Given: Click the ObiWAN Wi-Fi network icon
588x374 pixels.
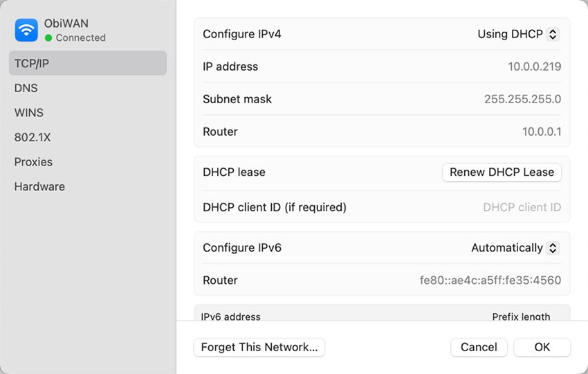Looking at the screenshot, I should (27, 30).
